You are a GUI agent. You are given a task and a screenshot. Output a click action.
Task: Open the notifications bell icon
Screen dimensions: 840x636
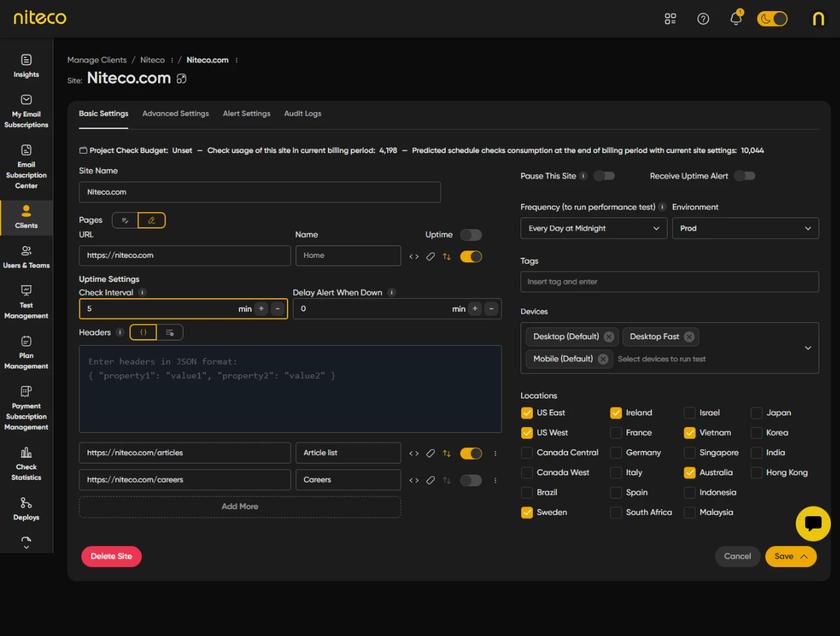[x=735, y=19]
